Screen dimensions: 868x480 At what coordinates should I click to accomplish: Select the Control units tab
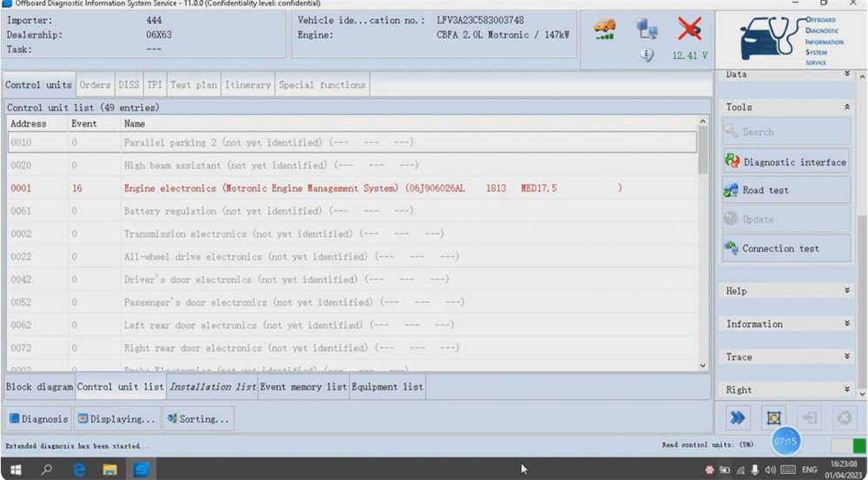click(x=38, y=85)
